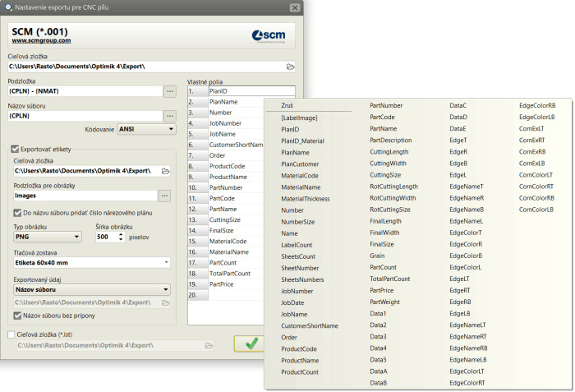The height and width of the screenshot is (392, 575).
Task: Open folder browser for main Cieľová zložka path
Action: click(291, 67)
